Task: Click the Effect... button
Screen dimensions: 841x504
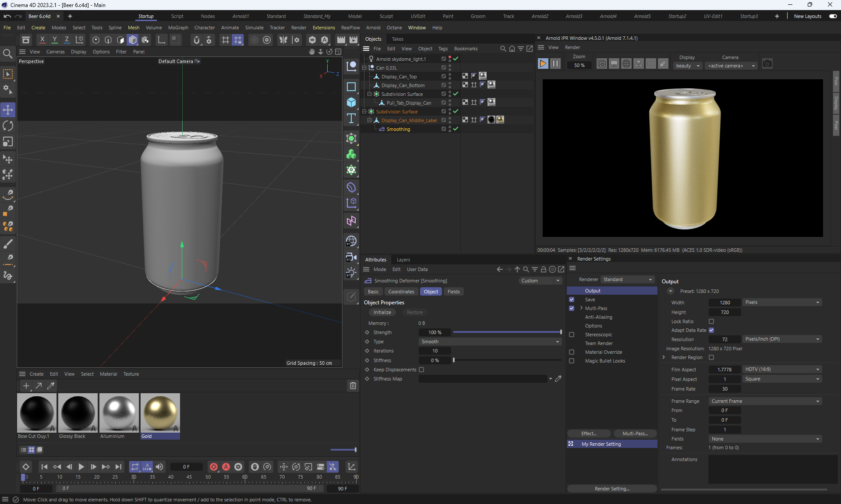Action: [x=589, y=434]
